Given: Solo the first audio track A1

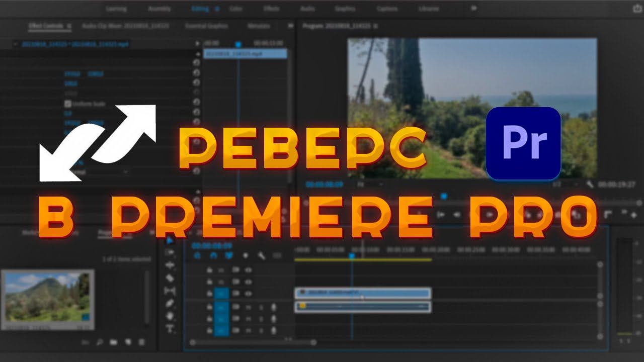Looking at the screenshot, I should pyautogui.click(x=261, y=307).
